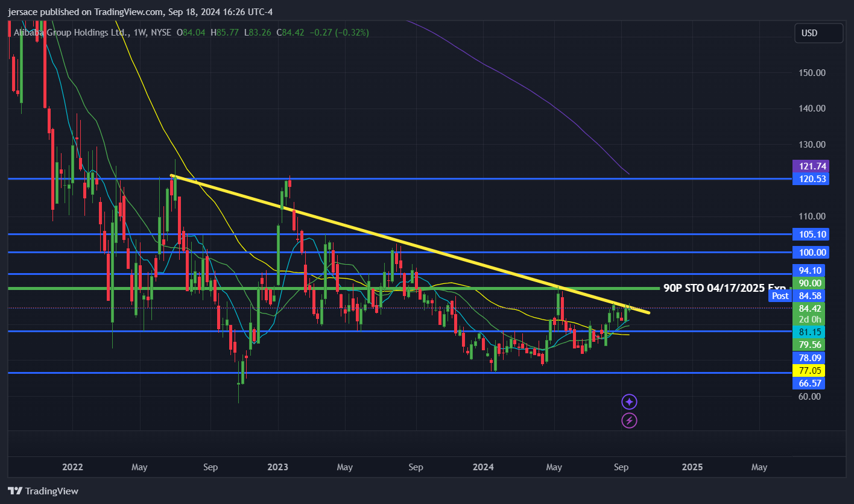Select the green 90.00 price label
The height and width of the screenshot is (504, 854).
(810, 283)
